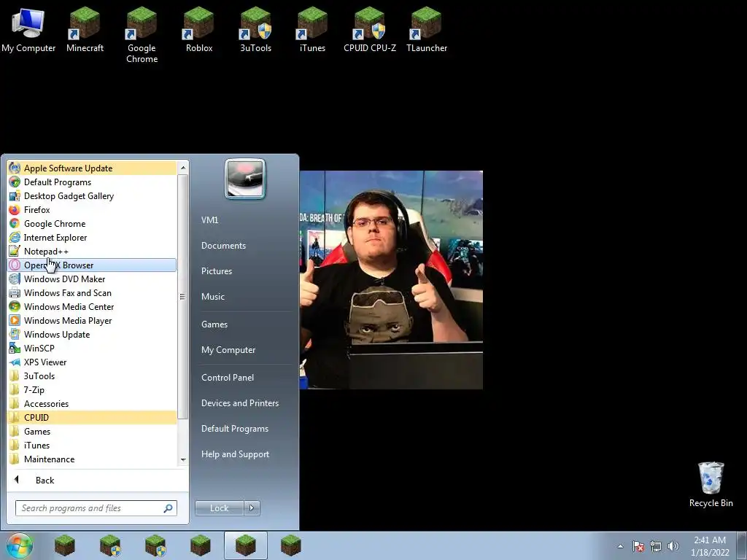The height and width of the screenshot is (560, 747).
Task: Open XPS Viewer
Action: click(92, 362)
